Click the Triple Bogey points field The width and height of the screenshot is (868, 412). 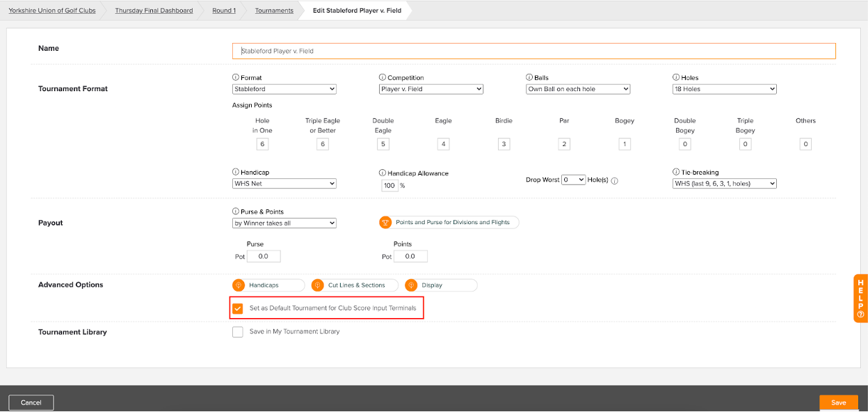[x=745, y=145]
